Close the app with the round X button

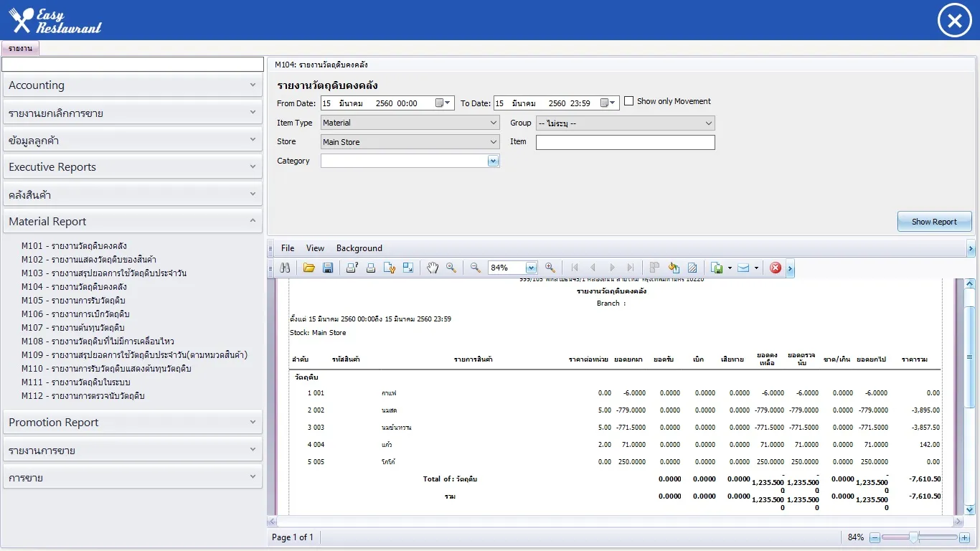click(954, 21)
